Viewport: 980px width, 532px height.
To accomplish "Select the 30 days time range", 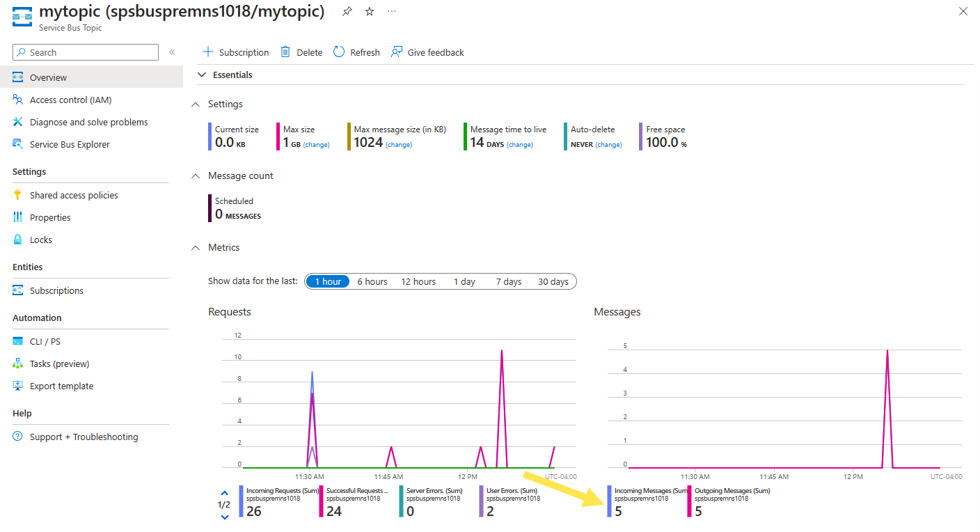I will coord(553,281).
